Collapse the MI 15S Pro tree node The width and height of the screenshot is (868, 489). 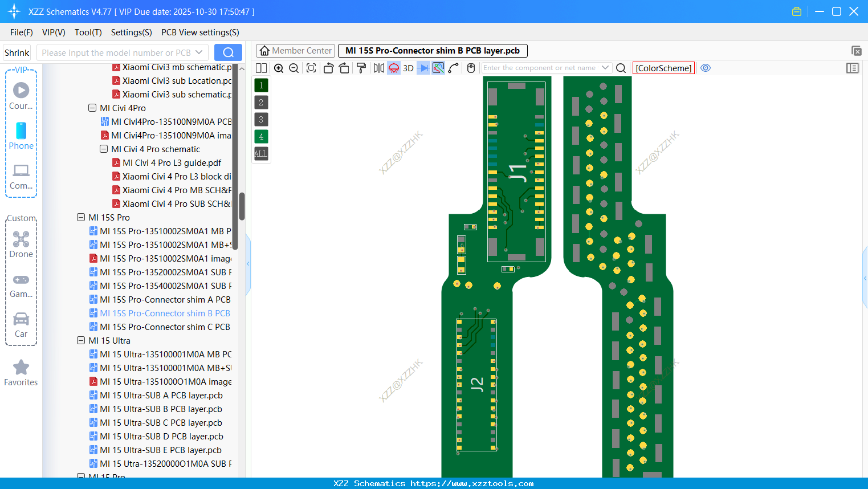click(x=80, y=217)
